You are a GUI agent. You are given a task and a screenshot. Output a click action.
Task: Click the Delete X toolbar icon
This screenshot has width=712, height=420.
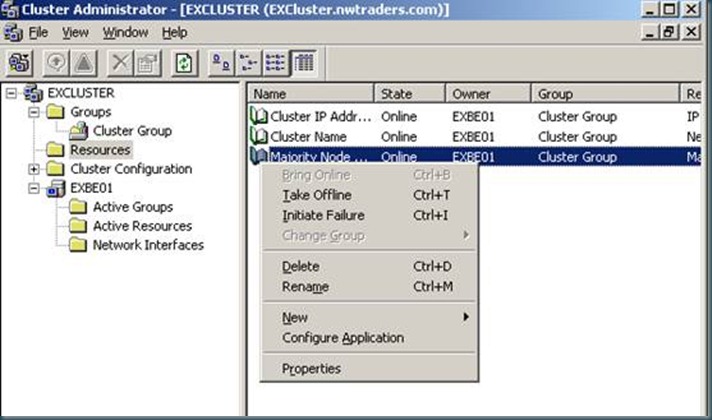(x=120, y=62)
